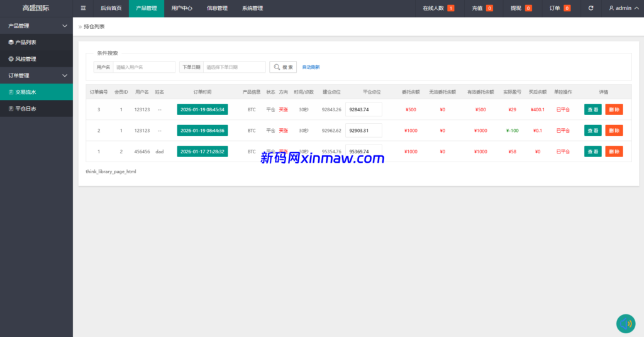Open 信息管理 top menu
The height and width of the screenshot is (337, 644).
(217, 8)
